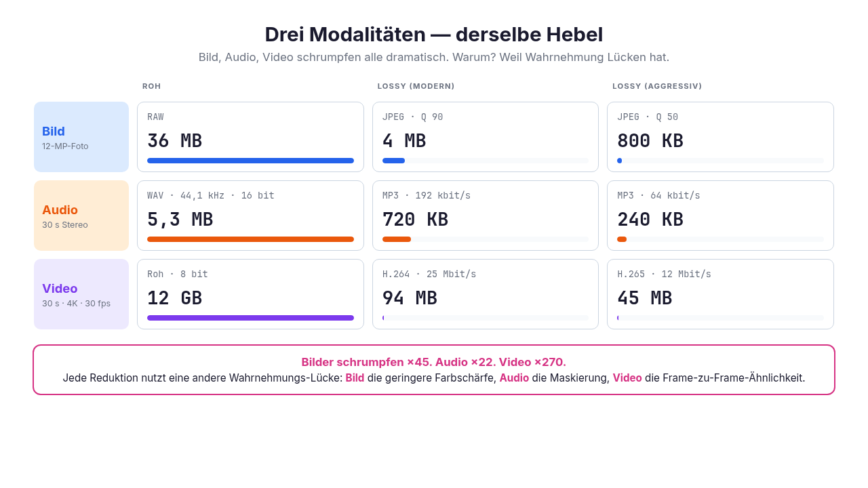Screen dimensions: 868x488
Task: Open the MP3 64 kbit/s card
Action: pos(720,216)
